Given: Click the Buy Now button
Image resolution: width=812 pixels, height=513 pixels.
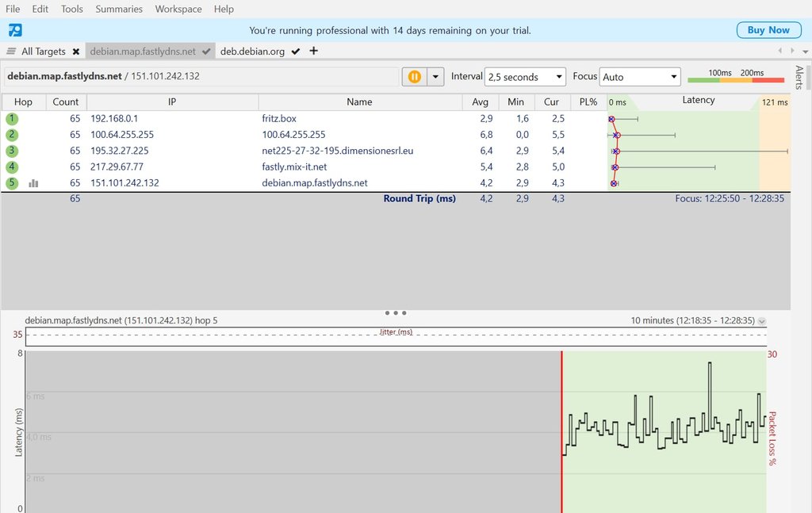Looking at the screenshot, I should (768, 30).
